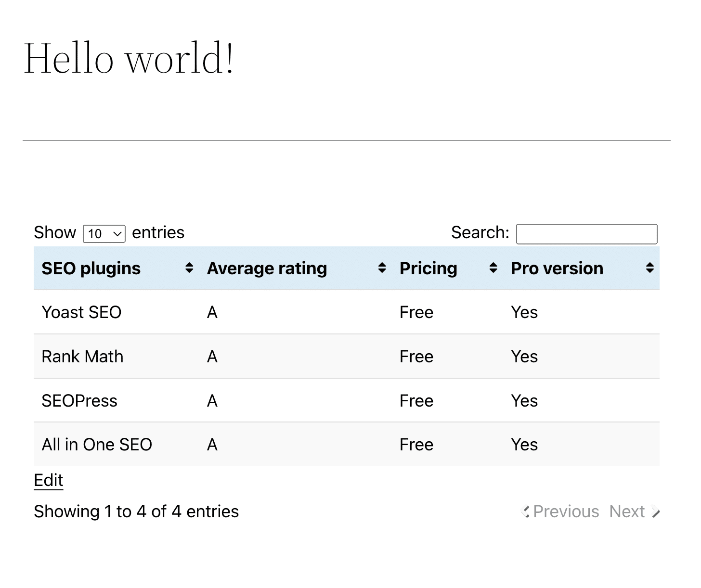The width and height of the screenshot is (701, 588).
Task: Click Free in the All in One SEO row
Action: 416,445
